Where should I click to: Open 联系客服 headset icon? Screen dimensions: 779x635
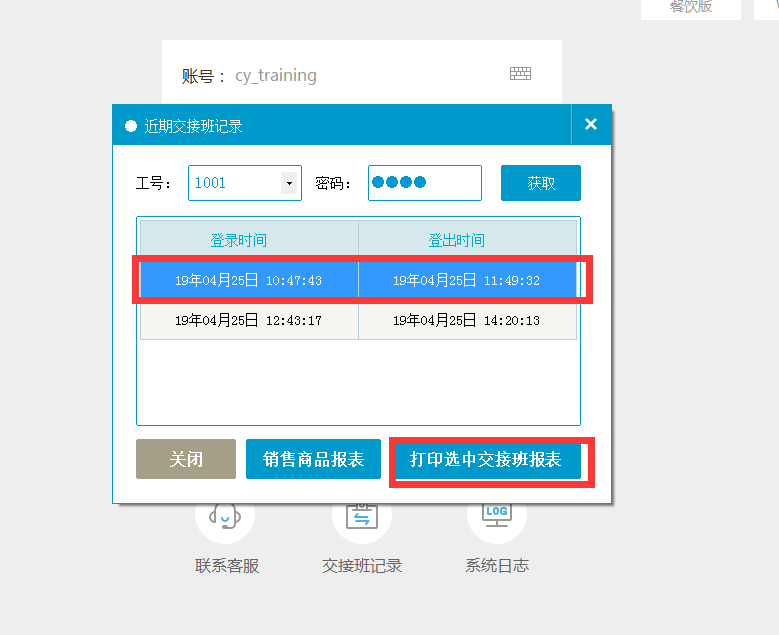point(225,517)
